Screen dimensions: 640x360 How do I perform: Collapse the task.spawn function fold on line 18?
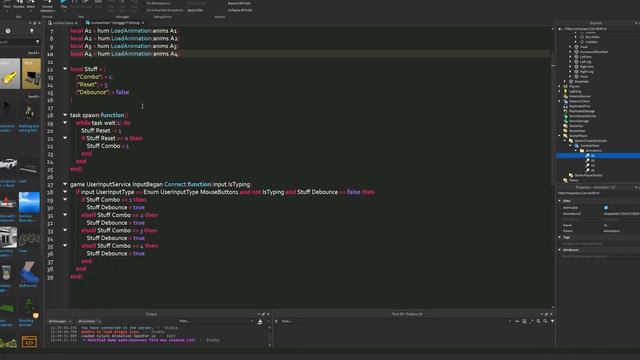coord(65,115)
